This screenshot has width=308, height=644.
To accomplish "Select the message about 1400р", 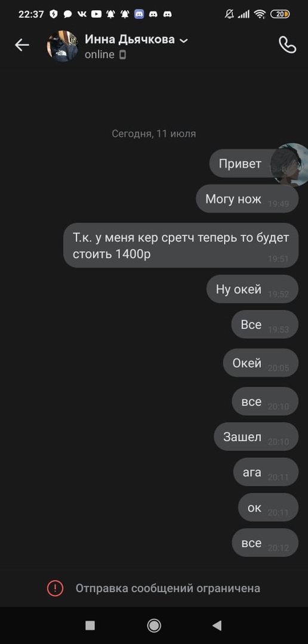I will (x=180, y=245).
